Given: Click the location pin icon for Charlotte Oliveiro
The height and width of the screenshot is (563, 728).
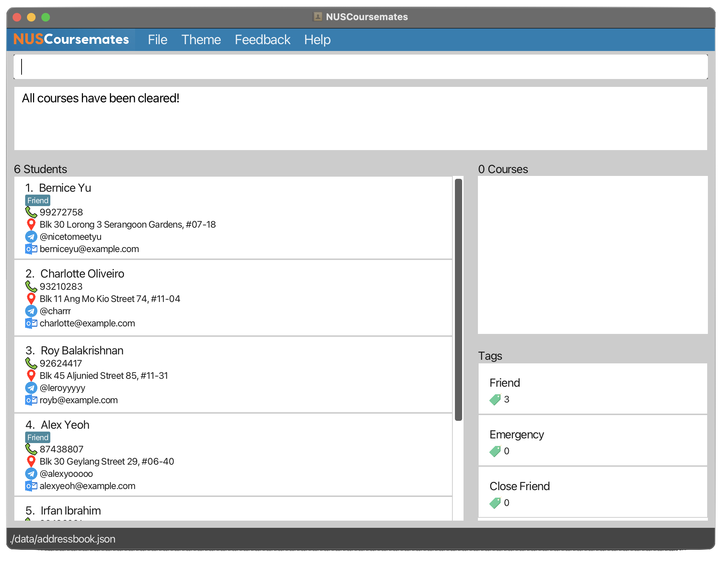Looking at the screenshot, I should (x=31, y=299).
